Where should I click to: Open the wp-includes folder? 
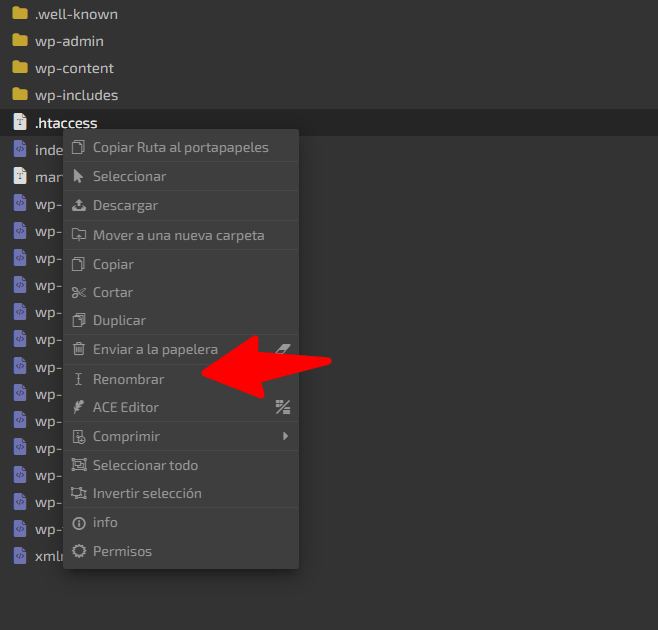(x=76, y=95)
